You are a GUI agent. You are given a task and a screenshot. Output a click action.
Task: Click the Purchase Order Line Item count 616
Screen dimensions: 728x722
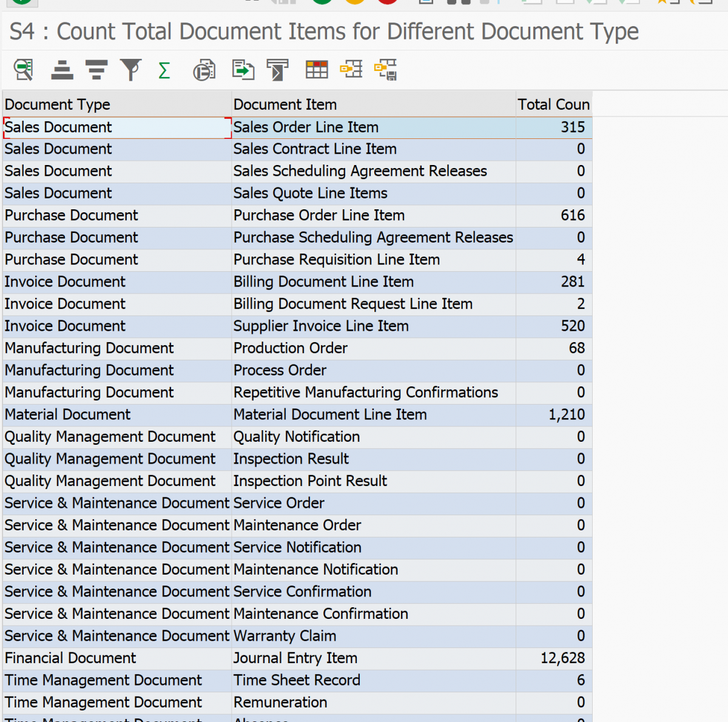[x=573, y=215]
